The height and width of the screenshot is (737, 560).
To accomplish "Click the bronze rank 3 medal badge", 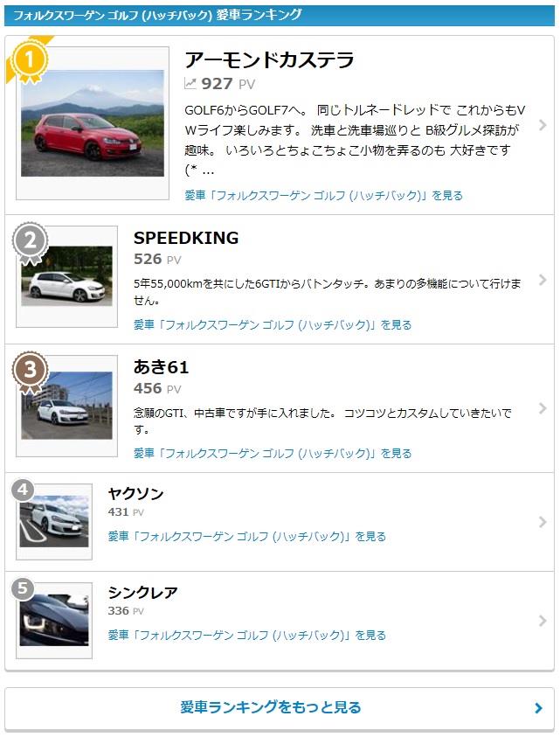I will pyautogui.click(x=30, y=372).
